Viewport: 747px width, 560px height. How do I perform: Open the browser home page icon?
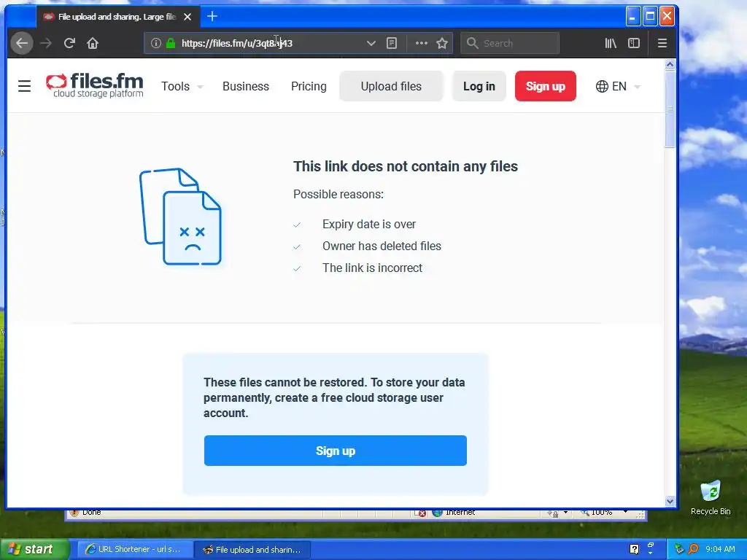click(x=93, y=43)
